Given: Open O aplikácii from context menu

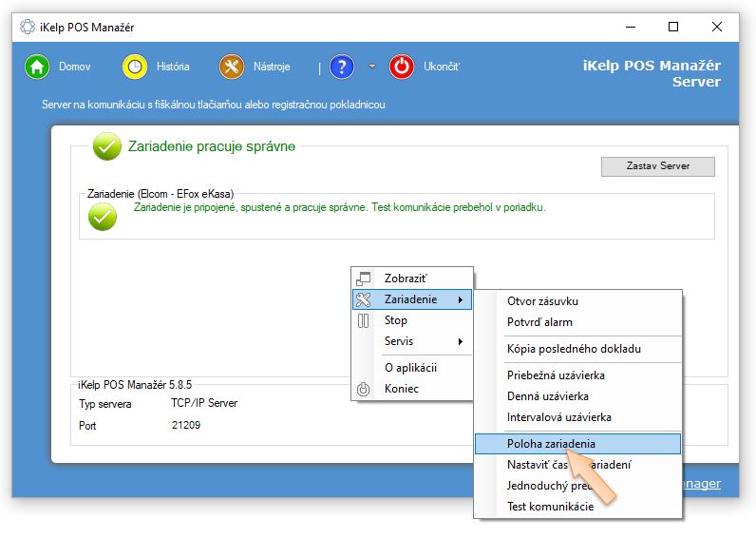Looking at the screenshot, I should (x=410, y=368).
